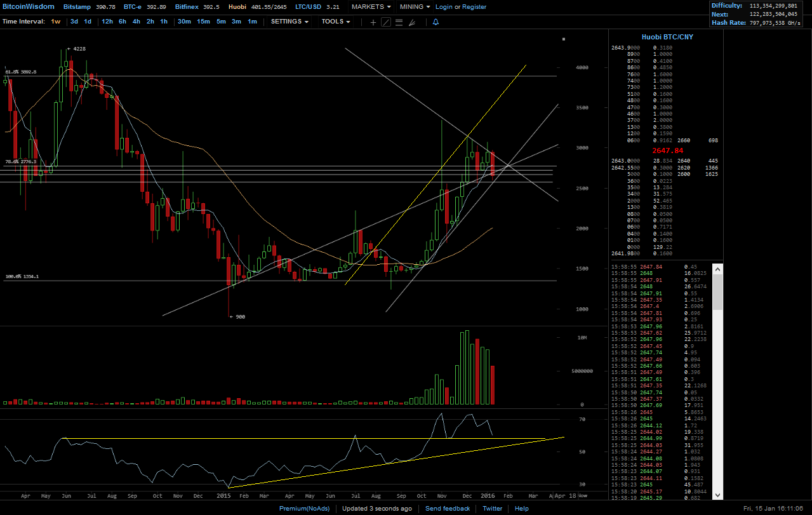The width and height of the screenshot is (812, 515).
Task: Switch time interval to 6h
Action: (x=123, y=22)
